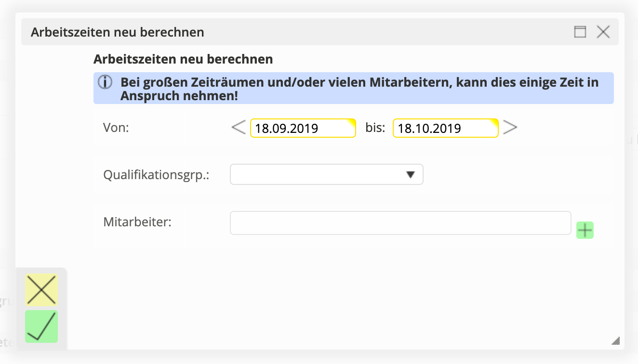
Task: Maximize the Arbeitszeiten neu berechnen window
Action: 580,31
